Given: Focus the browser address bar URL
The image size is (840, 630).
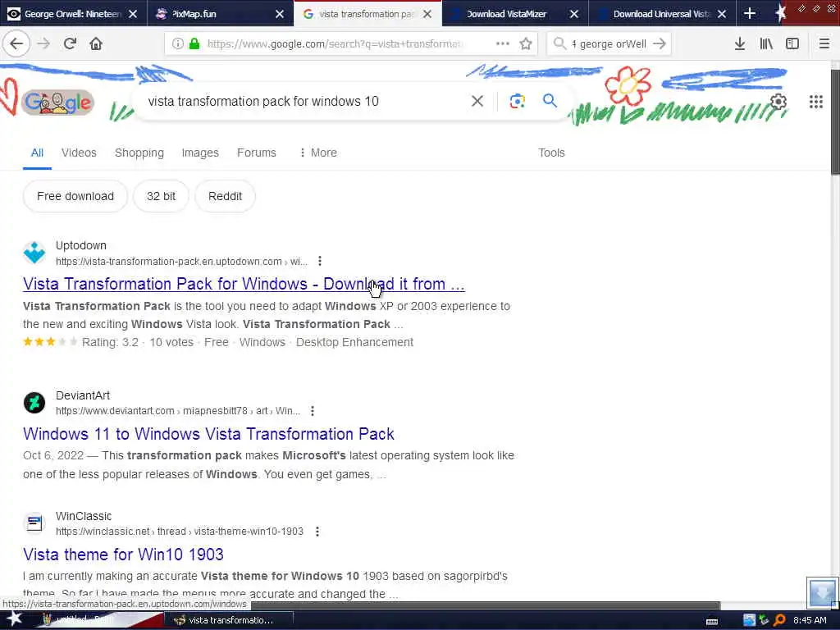Looking at the screenshot, I should click(335, 43).
